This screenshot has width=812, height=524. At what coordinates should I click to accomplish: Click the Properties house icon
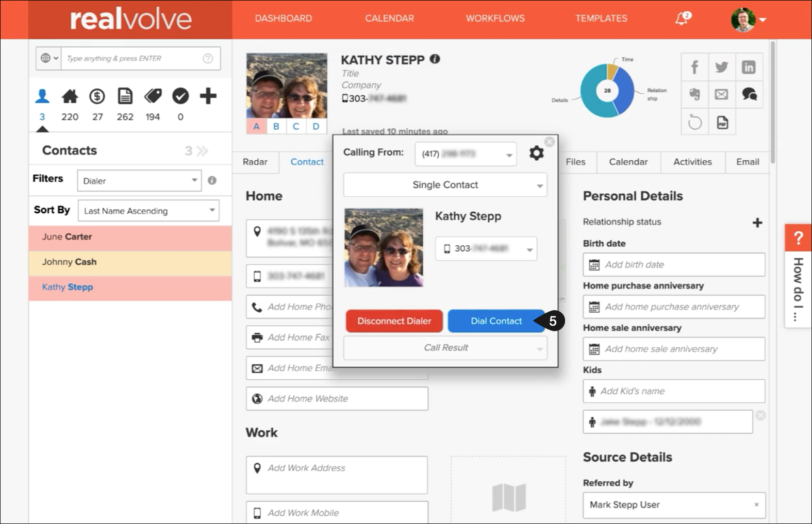click(70, 96)
